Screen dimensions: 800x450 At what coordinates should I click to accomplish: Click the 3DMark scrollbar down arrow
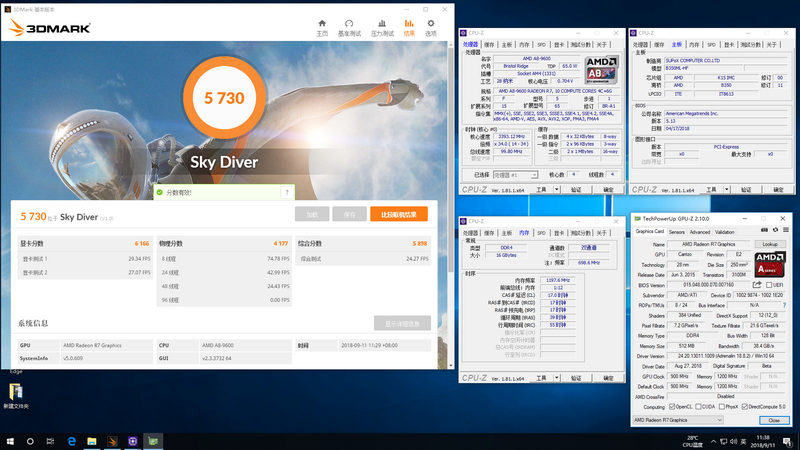[450, 365]
